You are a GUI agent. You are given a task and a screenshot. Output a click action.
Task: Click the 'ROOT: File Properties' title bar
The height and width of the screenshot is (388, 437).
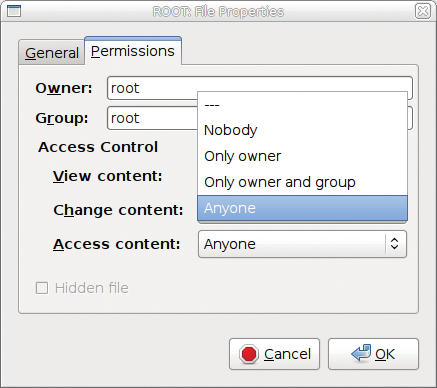218,12
